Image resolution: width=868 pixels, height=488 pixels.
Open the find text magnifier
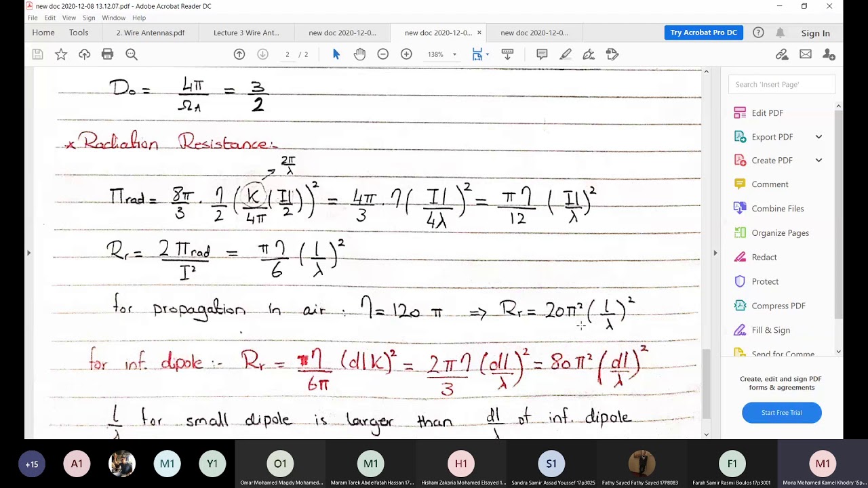coord(132,54)
